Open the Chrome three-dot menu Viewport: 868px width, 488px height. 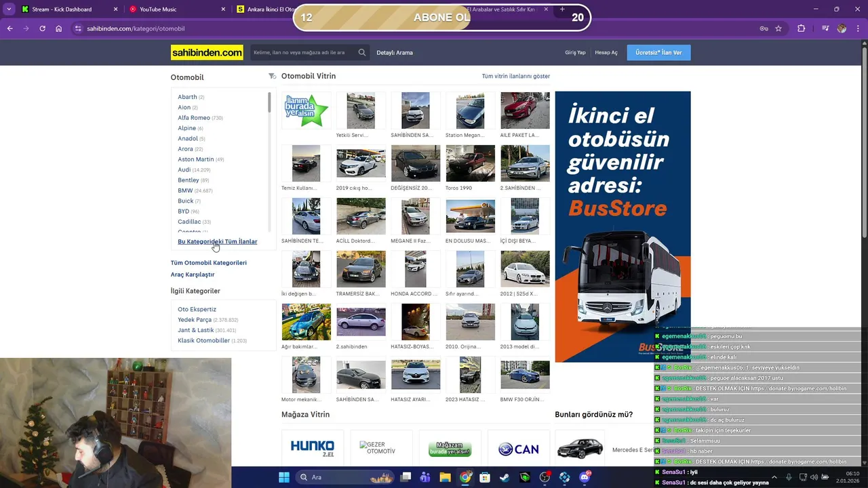coord(858,28)
